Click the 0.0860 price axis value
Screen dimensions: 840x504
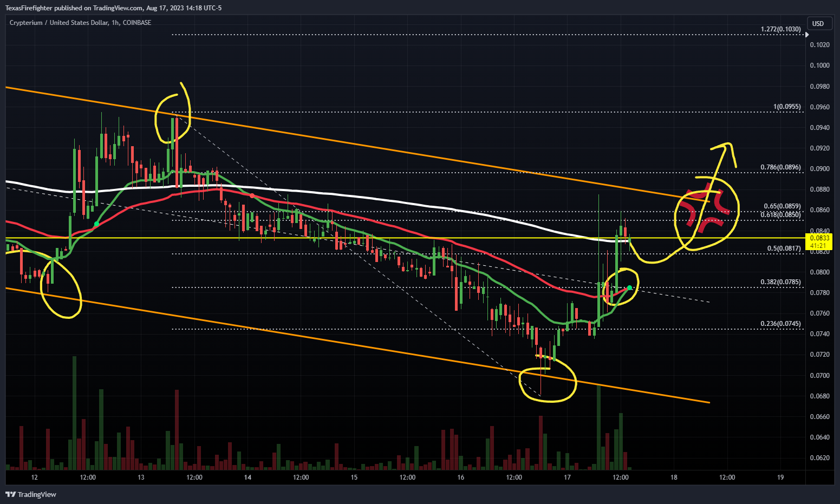click(819, 210)
